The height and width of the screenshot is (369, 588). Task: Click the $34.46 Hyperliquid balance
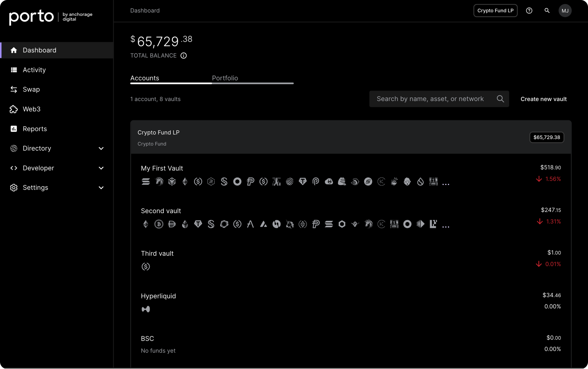click(x=552, y=295)
